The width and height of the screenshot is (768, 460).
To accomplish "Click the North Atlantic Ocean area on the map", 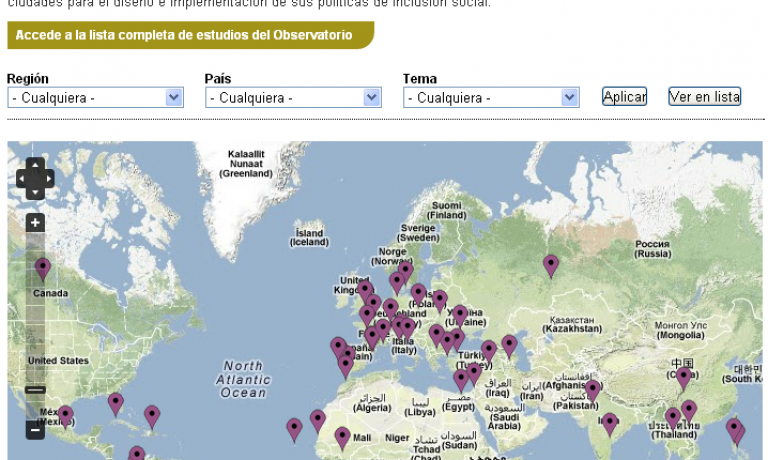I will [x=243, y=379].
